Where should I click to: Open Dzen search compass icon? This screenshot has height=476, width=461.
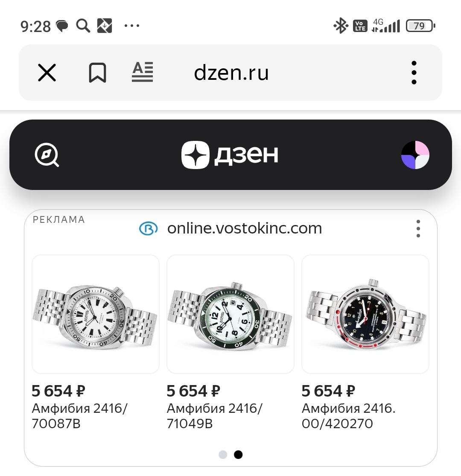point(47,155)
